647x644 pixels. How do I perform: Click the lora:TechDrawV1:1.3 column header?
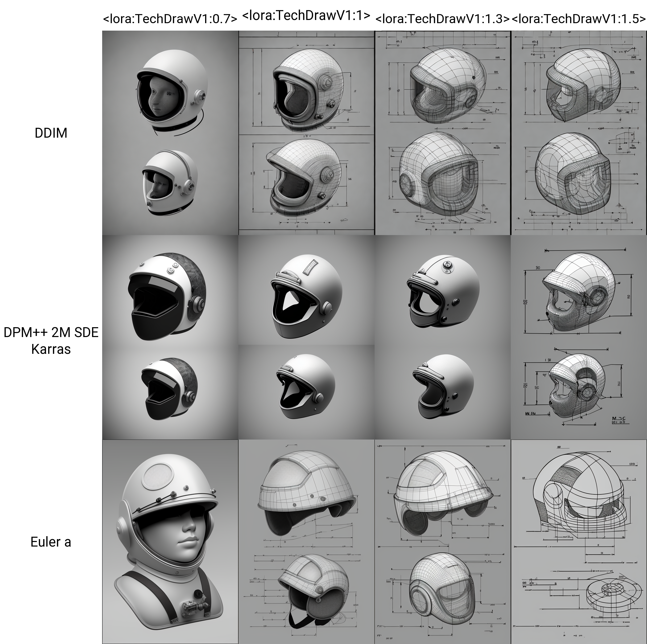click(442, 19)
